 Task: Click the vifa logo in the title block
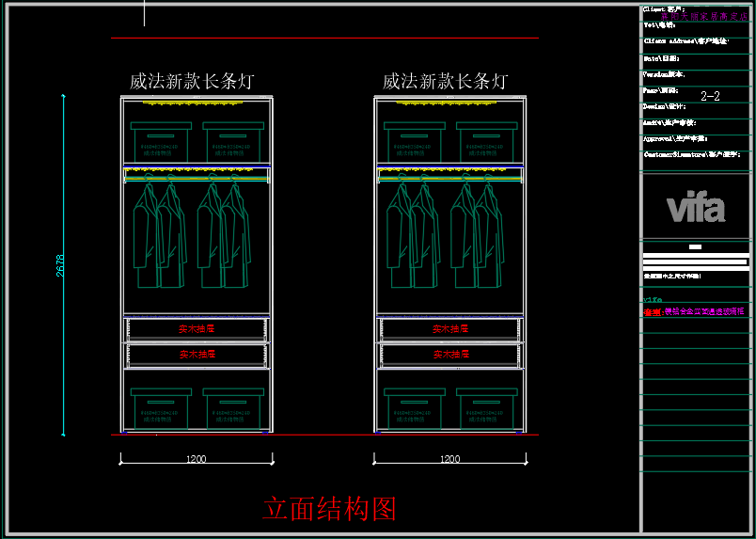pyautogui.click(x=696, y=208)
